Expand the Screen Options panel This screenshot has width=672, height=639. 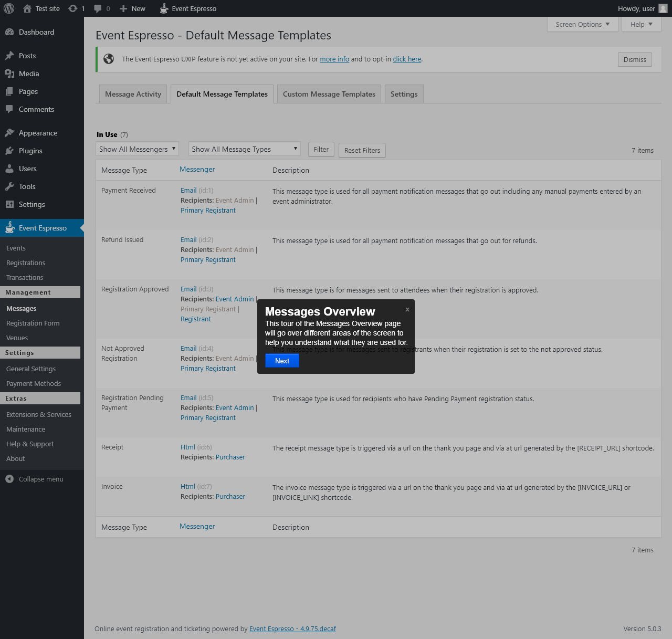tap(582, 24)
